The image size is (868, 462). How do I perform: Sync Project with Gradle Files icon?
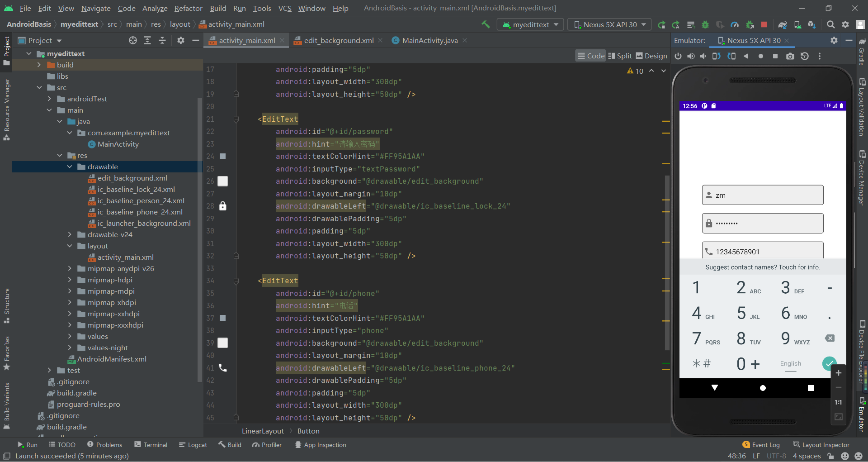(783, 24)
